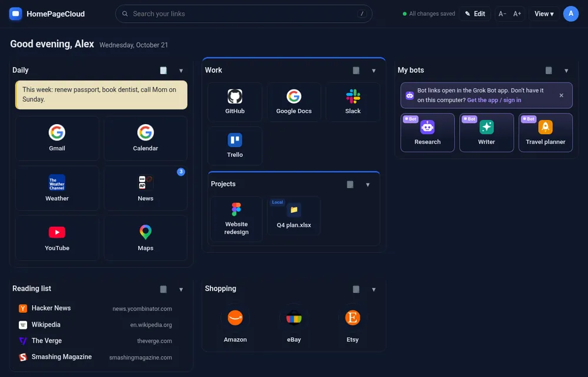Launch the Research bot
588x377 pixels.
pos(427,133)
